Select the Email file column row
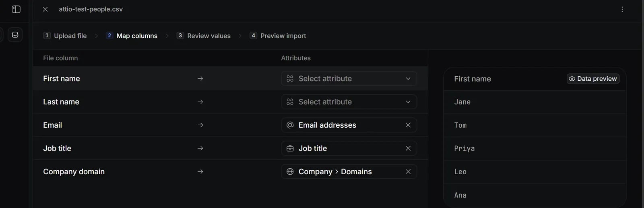Image resolution: width=644 pixels, height=208 pixels. pos(230,125)
